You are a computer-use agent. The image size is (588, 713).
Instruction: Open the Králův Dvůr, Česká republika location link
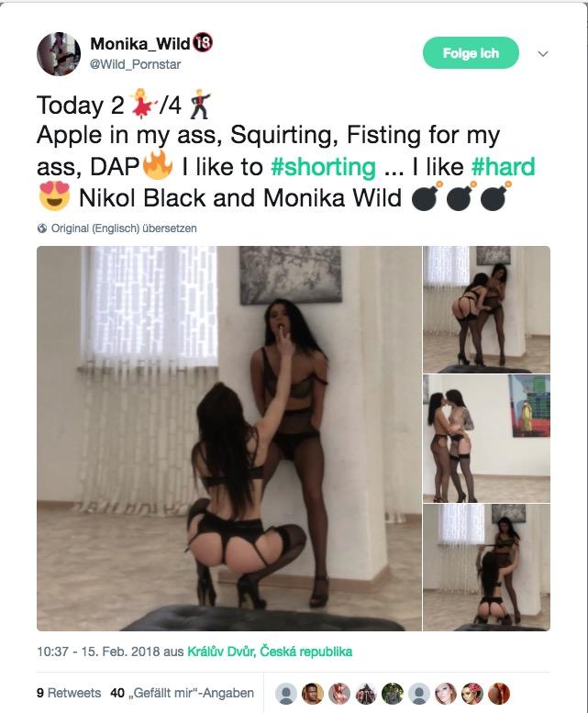270,652
